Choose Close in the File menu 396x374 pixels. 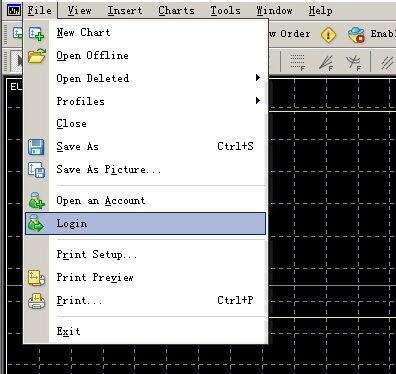pos(146,124)
